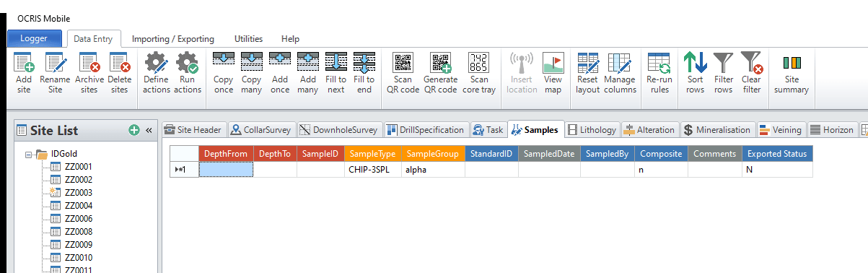Click the empty DepthFrom cell in row 1
Viewport: 868px width, 273px height.
point(226,169)
